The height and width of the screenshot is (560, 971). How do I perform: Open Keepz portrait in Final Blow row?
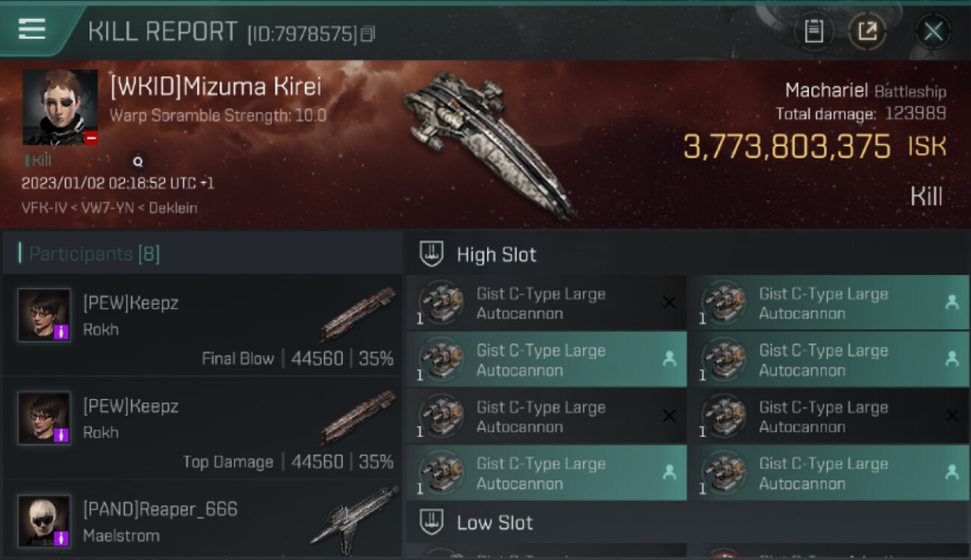(44, 315)
